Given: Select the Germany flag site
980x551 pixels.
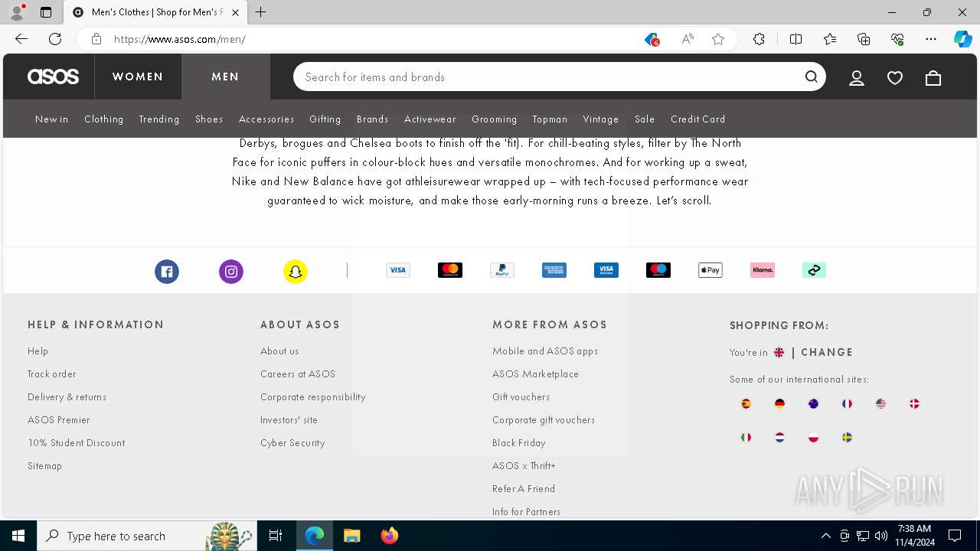Looking at the screenshot, I should [x=779, y=404].
